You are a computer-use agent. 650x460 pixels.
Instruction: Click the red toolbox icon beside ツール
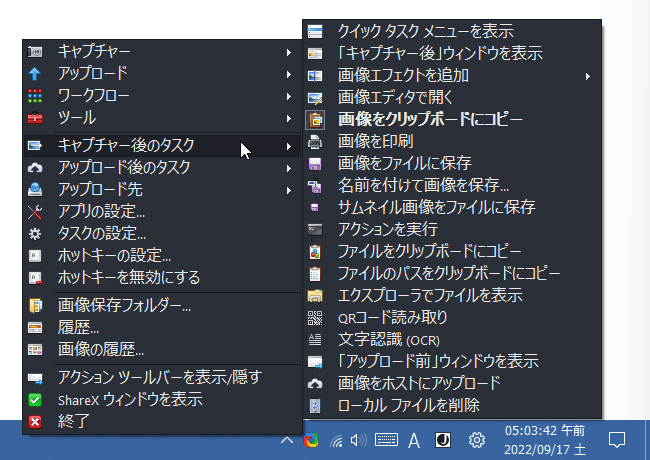pos(35,118)
